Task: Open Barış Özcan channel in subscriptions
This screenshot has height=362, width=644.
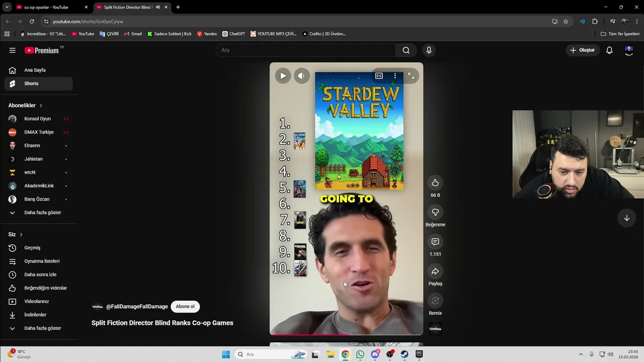Action: pyautogui.click(x=38, y=199)
